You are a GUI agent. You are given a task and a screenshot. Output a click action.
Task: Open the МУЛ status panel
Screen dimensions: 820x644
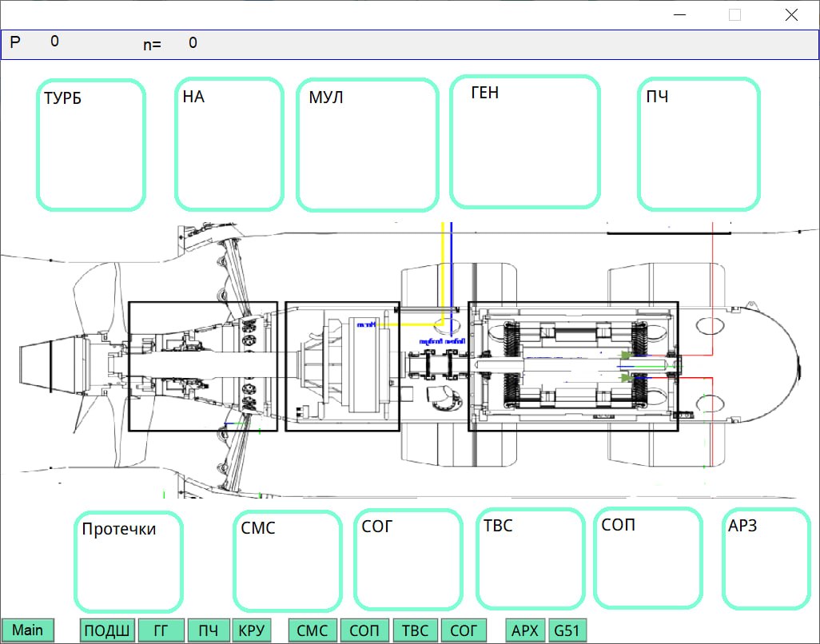coord(367,145)
